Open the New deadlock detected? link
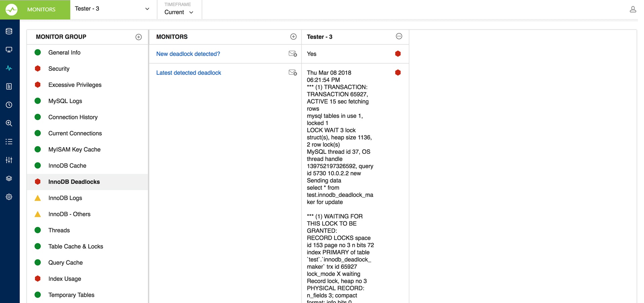This screenshot has height=303, width=644. tap(188, 54)
